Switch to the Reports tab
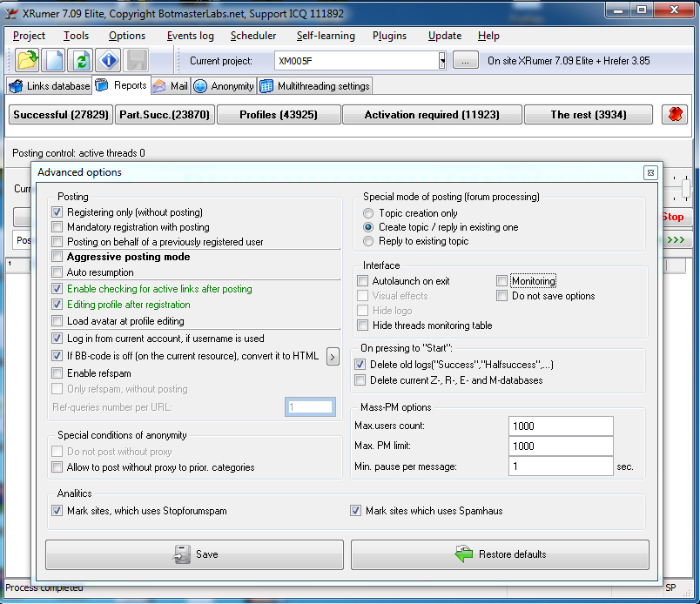This screenshot has width=700, height=604. [x=122, y=85]
